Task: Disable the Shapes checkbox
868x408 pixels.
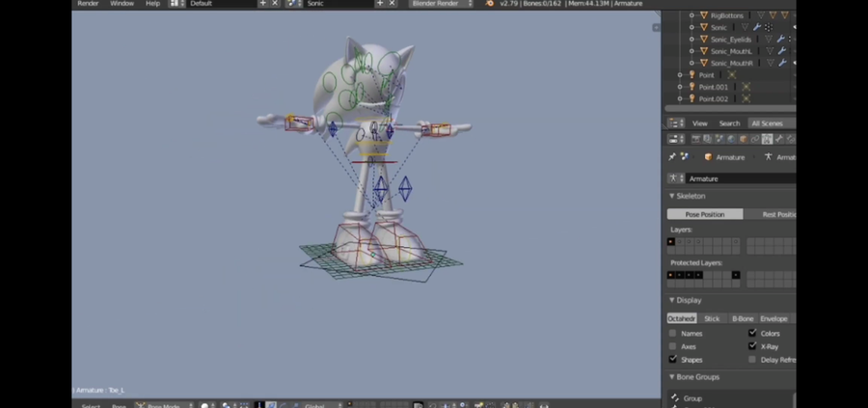Action: 672,359
